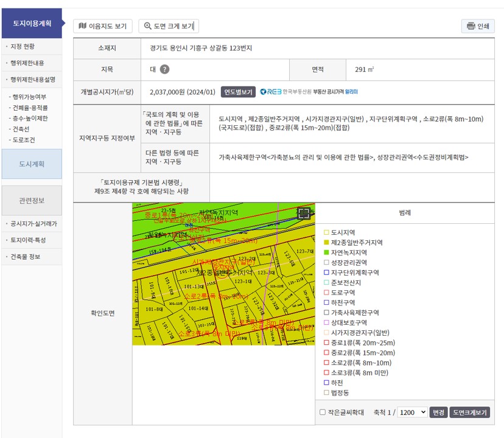The height and width of the screenshot is (438, 504).
Task: Toggle the 가축사육제한구역 legend box
Action: [326, 312]
